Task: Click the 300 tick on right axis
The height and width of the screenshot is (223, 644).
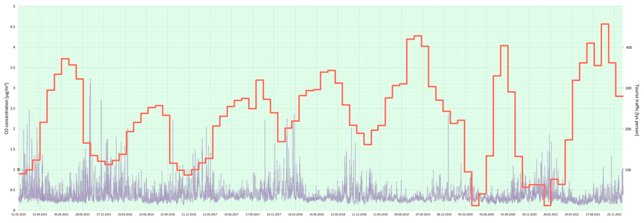Action: coord(628,88)
